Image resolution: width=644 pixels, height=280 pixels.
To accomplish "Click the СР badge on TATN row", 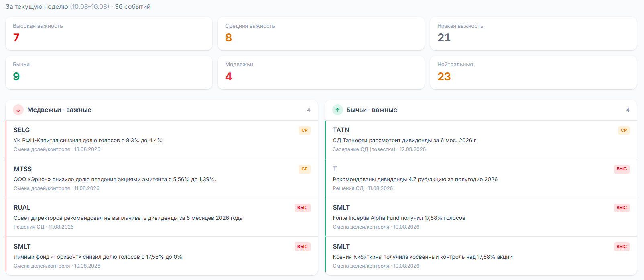I will (x=624, y=130).
